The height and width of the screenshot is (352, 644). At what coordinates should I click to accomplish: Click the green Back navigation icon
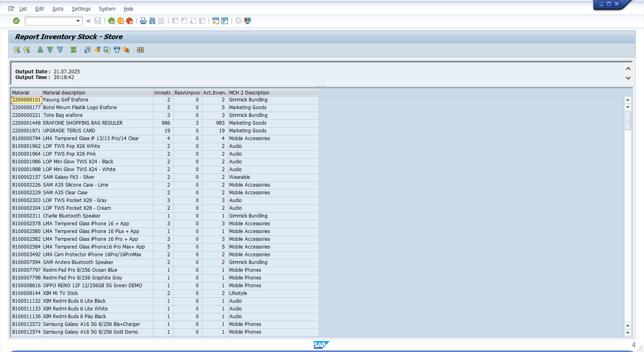pyautogui.click(x=111, y=21)
